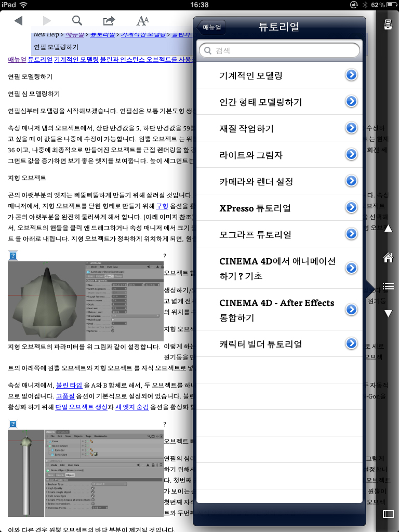Tap the fullscreen rectangle icon
This screenshot has height=532, width=399.
click(x=388, y=514)
